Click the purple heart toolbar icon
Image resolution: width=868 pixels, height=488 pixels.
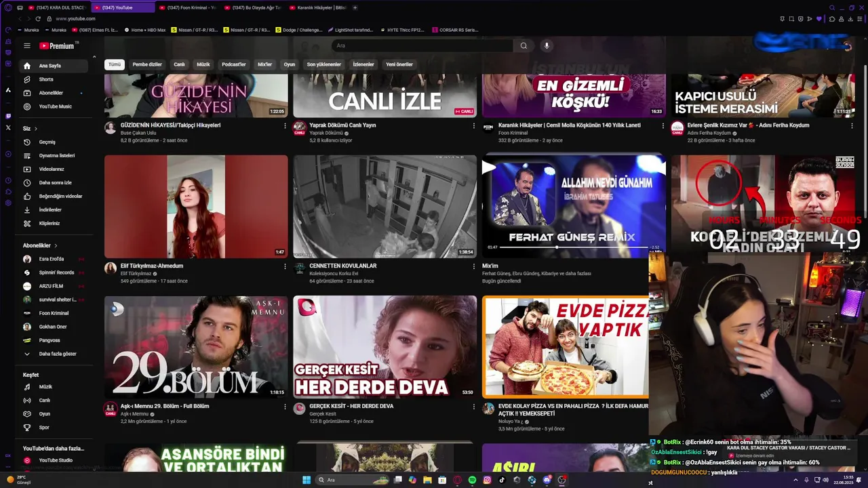click(x=818, y=19)
